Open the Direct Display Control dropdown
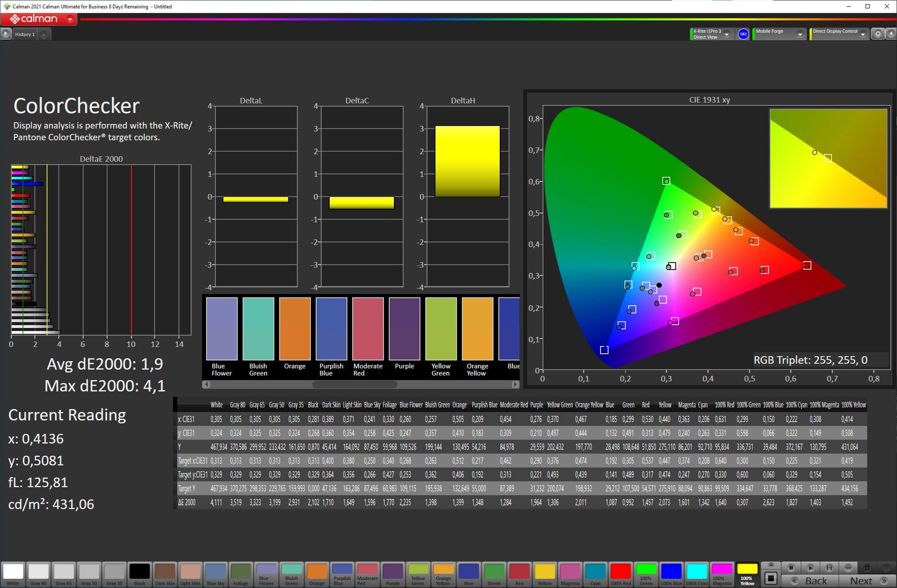 point(863,34)
